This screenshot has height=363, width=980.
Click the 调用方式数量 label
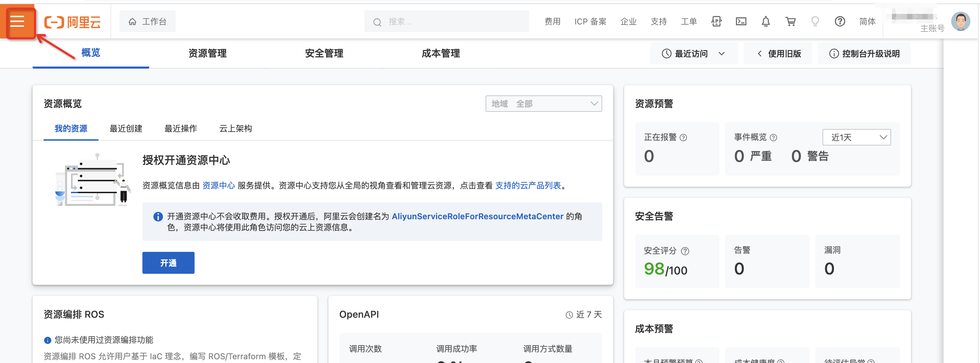coord(548,349)
